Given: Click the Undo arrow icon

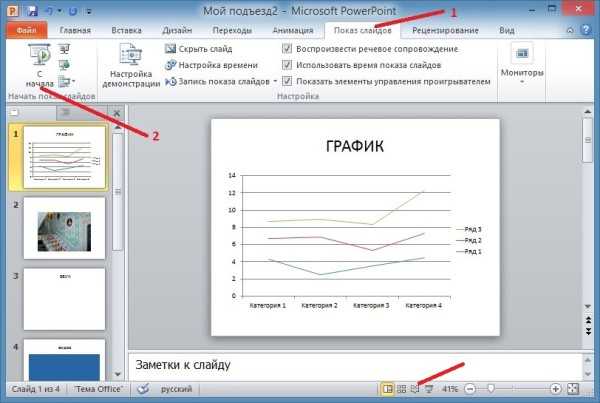Looking at the screenshot, I should [49, 11].
